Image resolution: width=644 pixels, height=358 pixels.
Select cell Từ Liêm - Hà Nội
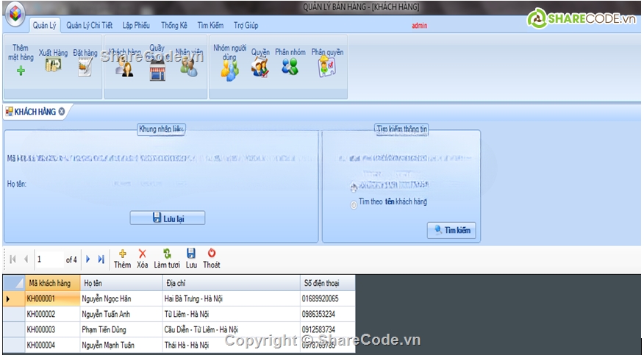click(232, 314)
